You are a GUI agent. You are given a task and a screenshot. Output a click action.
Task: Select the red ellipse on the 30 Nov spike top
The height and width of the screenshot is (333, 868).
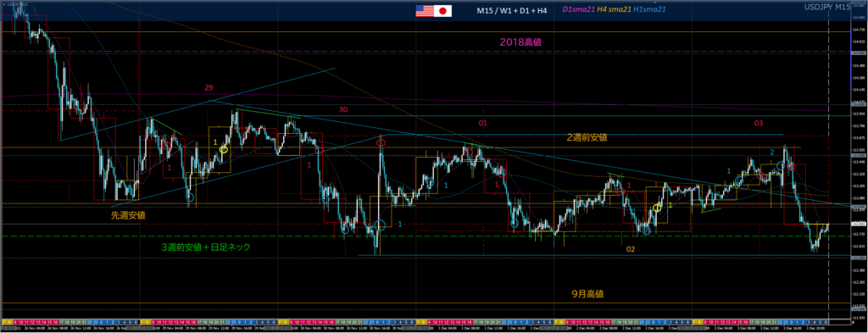pos(381,143)
